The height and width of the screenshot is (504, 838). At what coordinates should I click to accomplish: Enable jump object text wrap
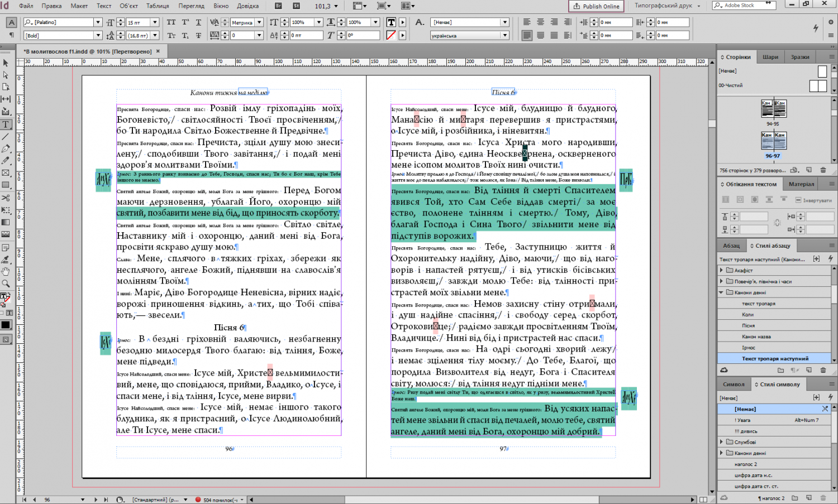pyautogui.click(x=769, y=199)
